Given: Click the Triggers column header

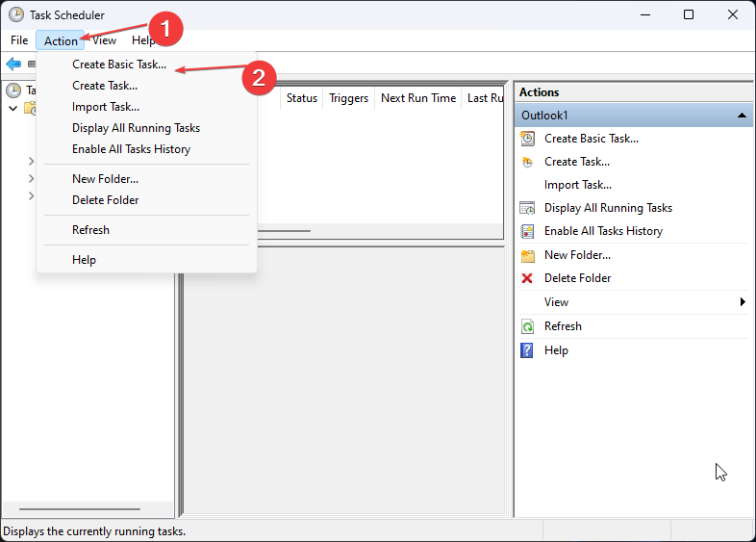Looking at the screenshot, I should click(x=348, y=98).
